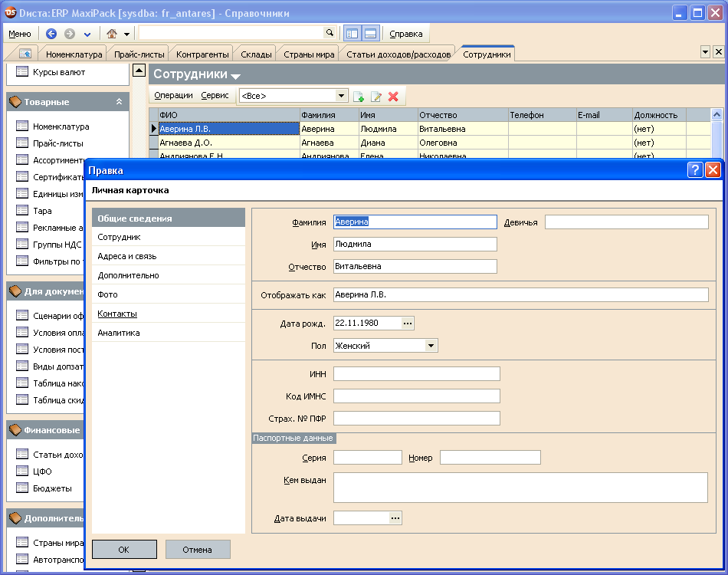
Task: Select the Адреса и связь section
Action: tap(127, 256)
